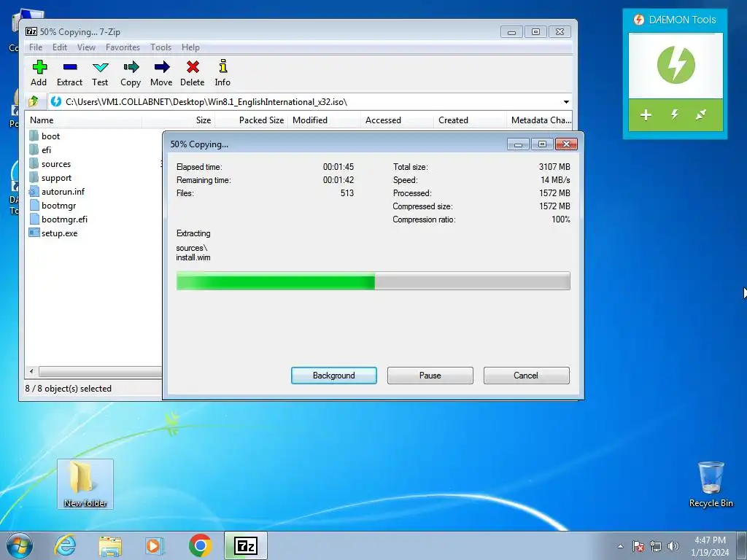The width and height of the screenshot is (747, 560).
Task: Click the address path input field
Action: click(x=304, y=102)
